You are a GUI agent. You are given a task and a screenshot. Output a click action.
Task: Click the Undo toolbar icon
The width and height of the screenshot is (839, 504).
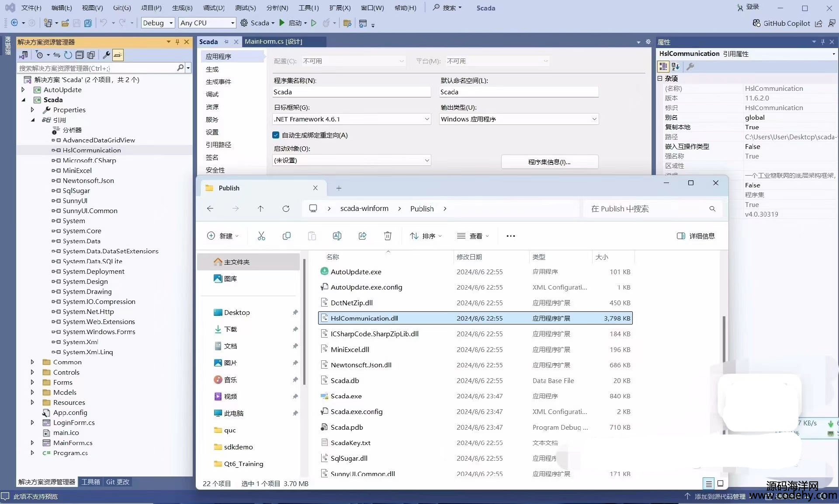104,23
